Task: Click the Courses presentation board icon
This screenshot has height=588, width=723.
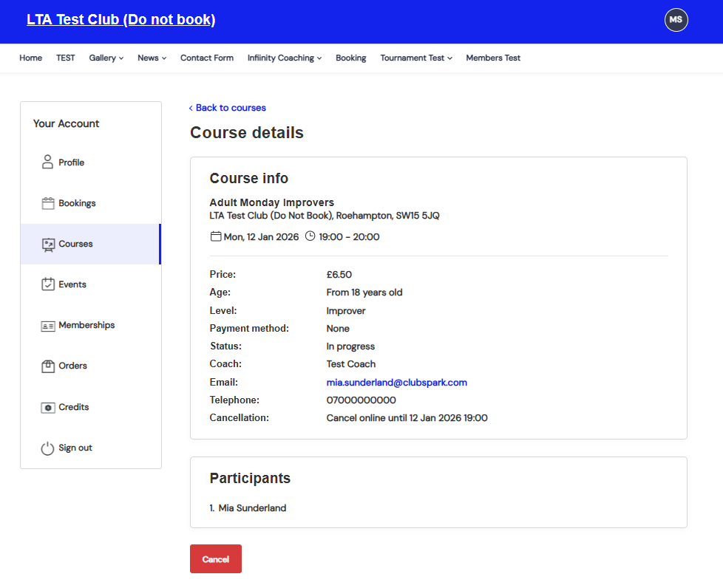Action: tap(48, 245)
